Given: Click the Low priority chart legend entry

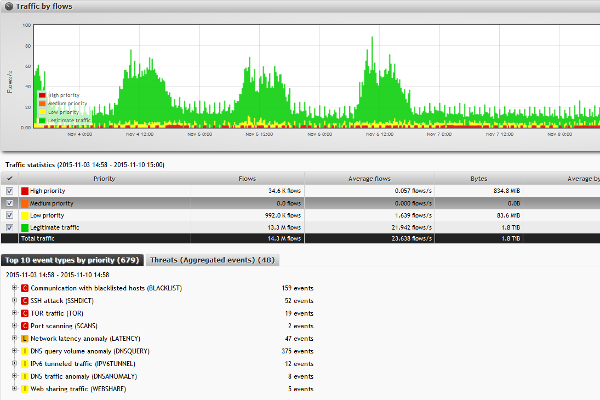Looking at the screenshot, I should tap(59, 112).
